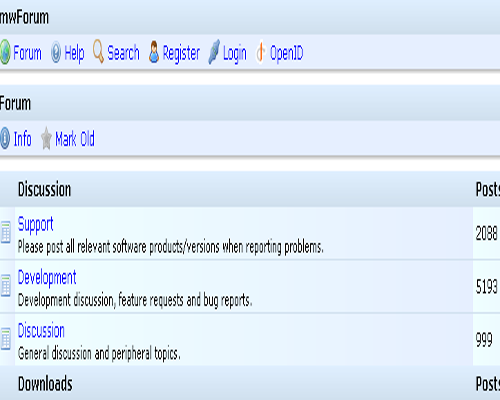Screen dimensions: 500x400
Task: Click the gray star Mark Old icon
Action: pyautogui.click(x=46, y=138)
